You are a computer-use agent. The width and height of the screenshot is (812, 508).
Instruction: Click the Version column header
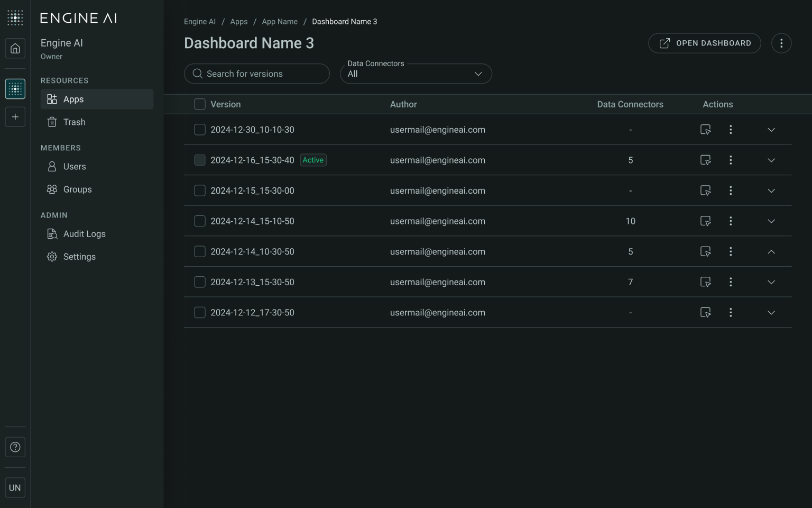point(226,104)
